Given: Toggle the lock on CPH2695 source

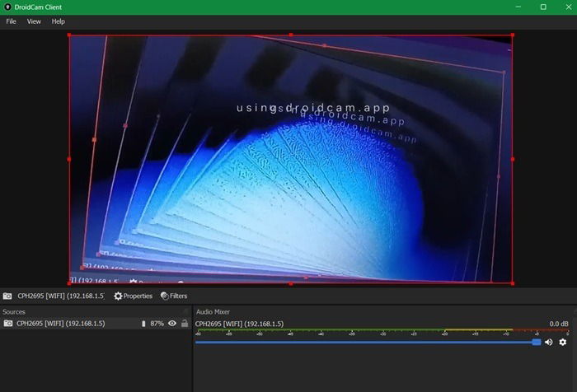Looking at the screenshot, I should 185,323.
